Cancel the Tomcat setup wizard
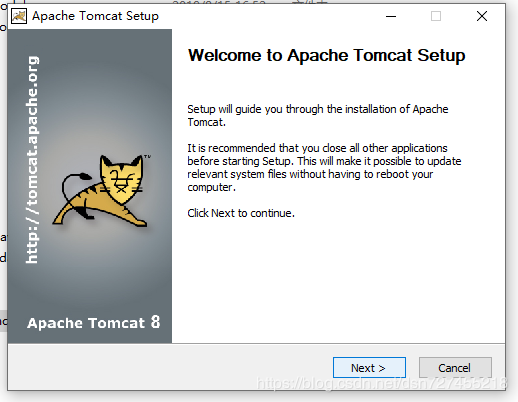The height and width of the screenshot is (402, 518). [x=455, y=368]
